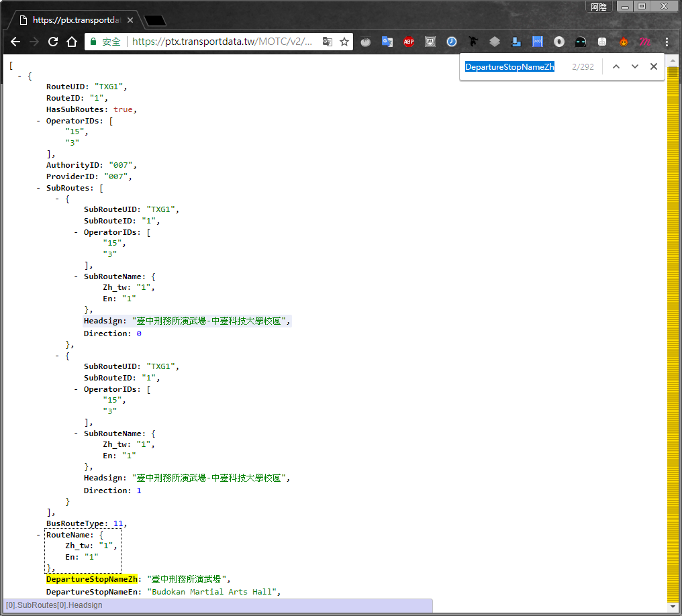Collapse OperatorIDs in first subroute
Viewport: 682px width, 616px height.
click(x=76, y=232)
